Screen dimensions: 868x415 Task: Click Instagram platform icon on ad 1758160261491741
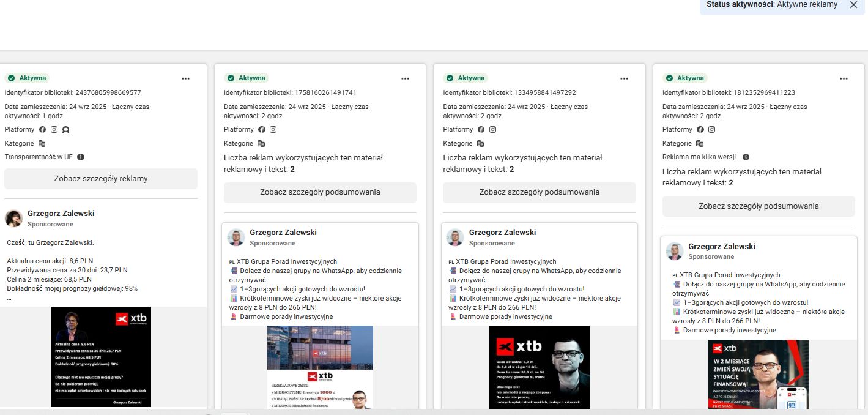(273, 130)
